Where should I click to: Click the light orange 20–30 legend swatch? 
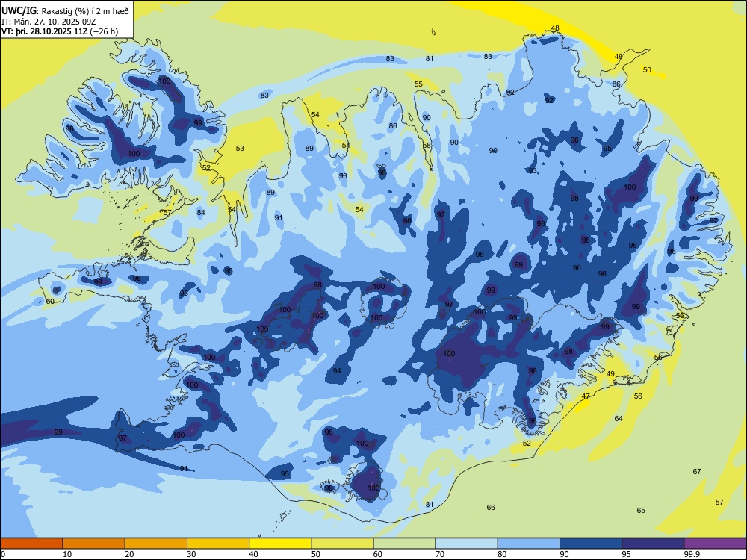(156, 544)
